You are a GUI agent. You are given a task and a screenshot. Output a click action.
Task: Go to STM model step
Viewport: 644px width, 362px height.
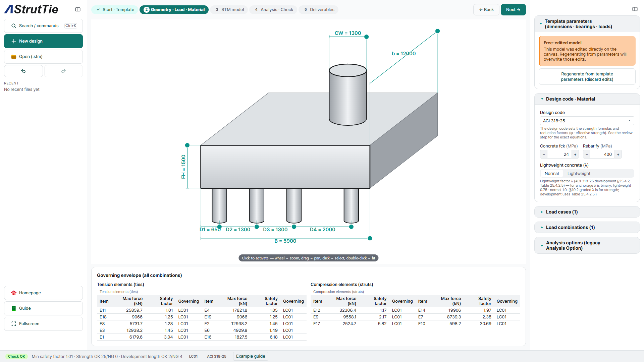(229, 10)
